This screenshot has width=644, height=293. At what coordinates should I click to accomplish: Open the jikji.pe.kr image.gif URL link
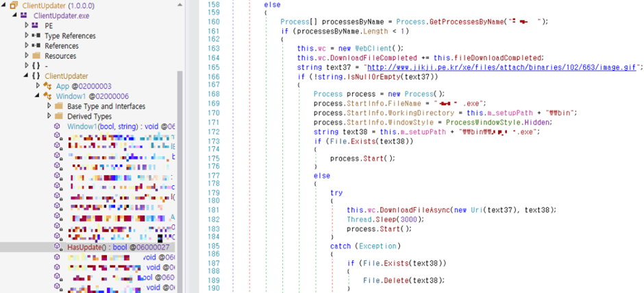click(x=501, y=67)
